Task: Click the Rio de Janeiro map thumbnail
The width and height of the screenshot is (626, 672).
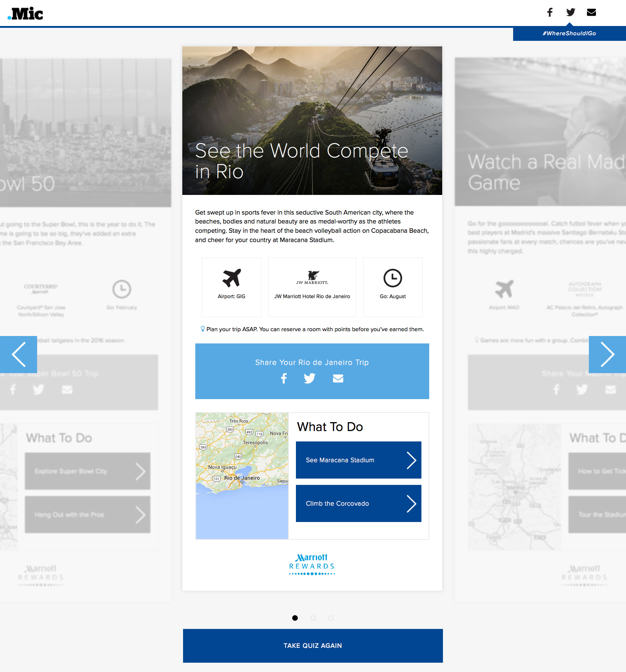Action: click(x=242, y=476)
